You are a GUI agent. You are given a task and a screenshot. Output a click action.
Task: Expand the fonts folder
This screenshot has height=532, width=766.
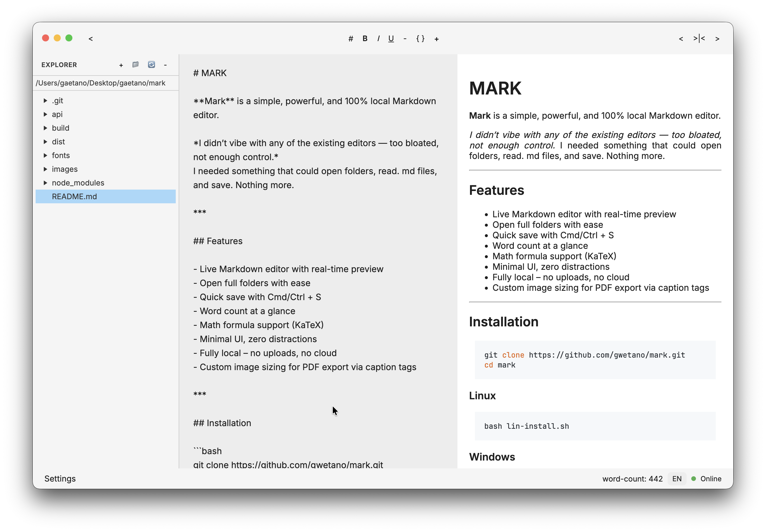coord(45,155)
